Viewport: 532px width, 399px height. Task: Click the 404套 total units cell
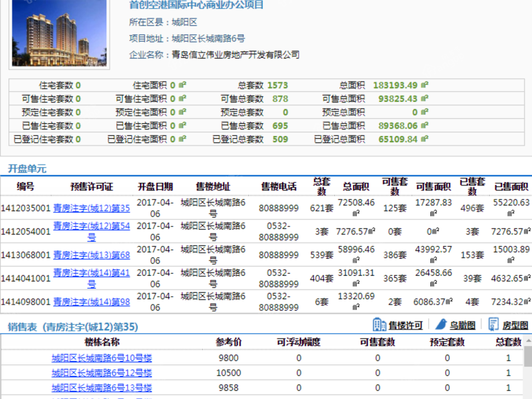pos(321,278)
